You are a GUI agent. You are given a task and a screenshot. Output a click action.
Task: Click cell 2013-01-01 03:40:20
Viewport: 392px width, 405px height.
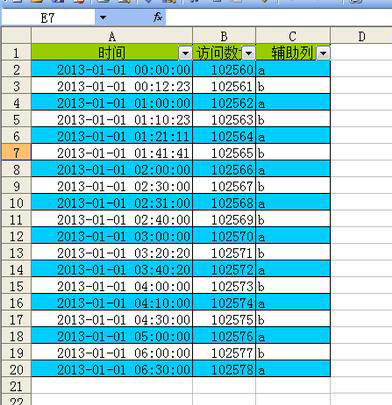[112, 269]
